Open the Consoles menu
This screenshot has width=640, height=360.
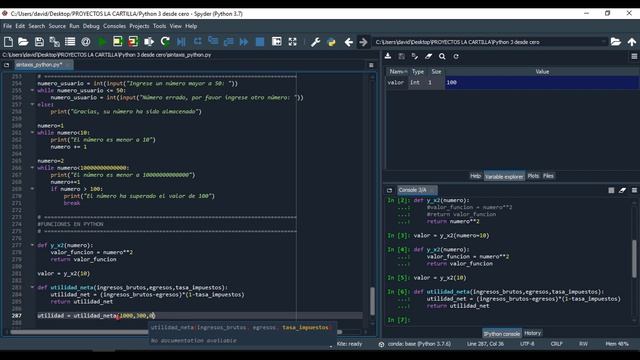(x=114, y=26)
